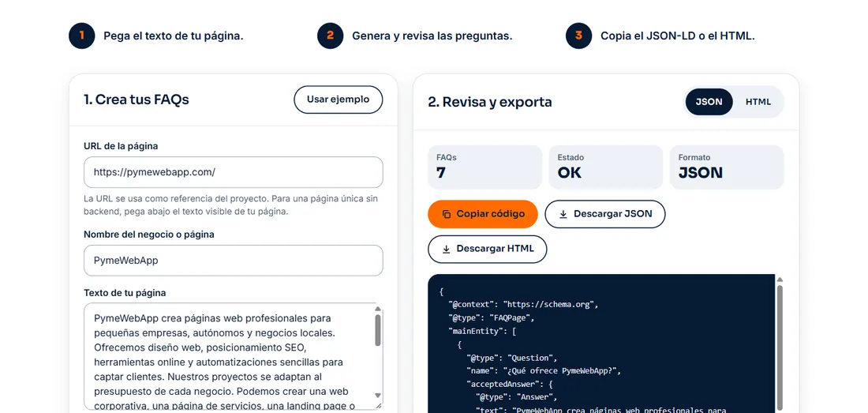Switch output to the JSON tab
Image resolution: width=868 pixels, height=413 pixels.
point(709,102)
